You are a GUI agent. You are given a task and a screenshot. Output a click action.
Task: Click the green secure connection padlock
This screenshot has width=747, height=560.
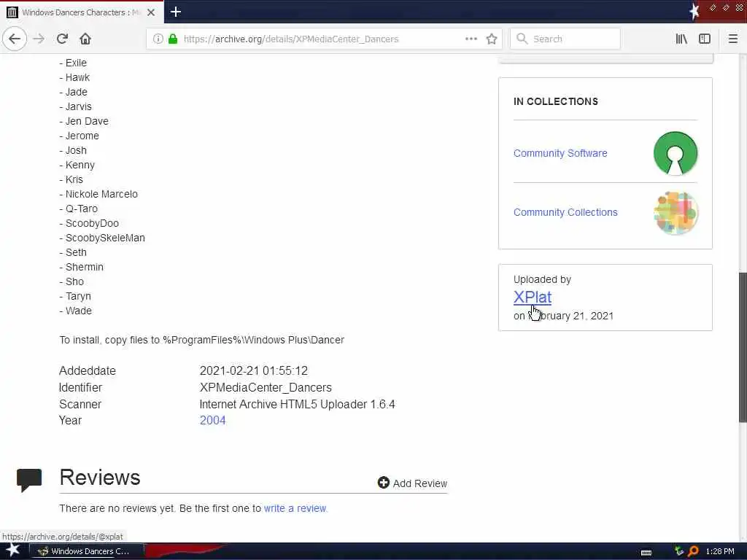click(173, 39)
